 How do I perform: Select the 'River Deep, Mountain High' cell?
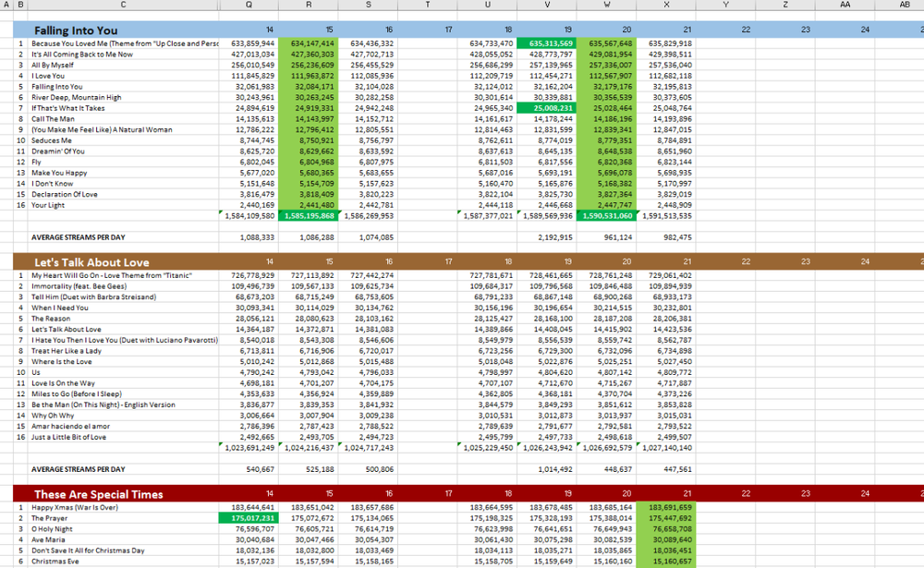pyautogui.click(x=123, y=98)
